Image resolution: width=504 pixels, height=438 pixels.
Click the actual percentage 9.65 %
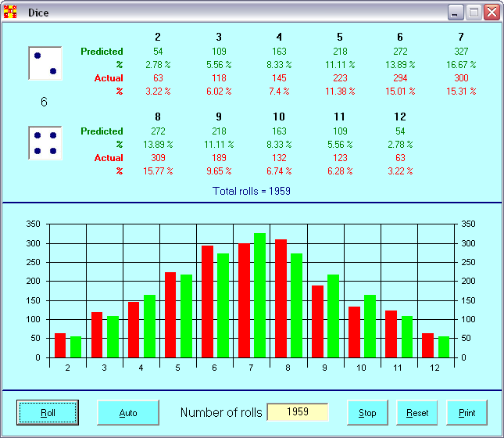coord(219,171)
